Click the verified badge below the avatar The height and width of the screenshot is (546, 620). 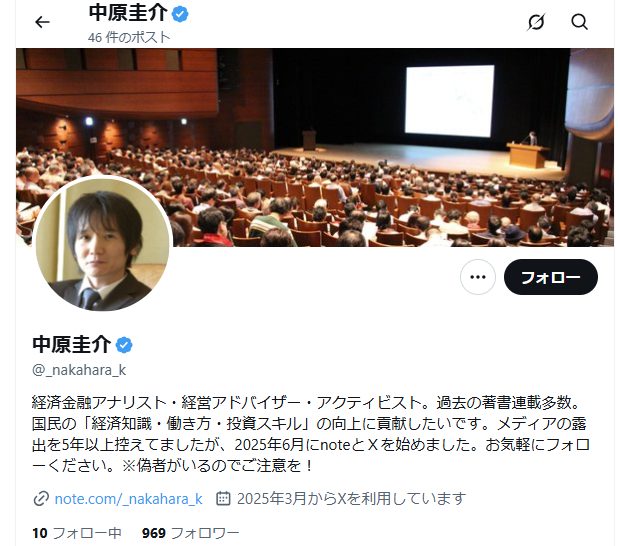coord(124,345)
